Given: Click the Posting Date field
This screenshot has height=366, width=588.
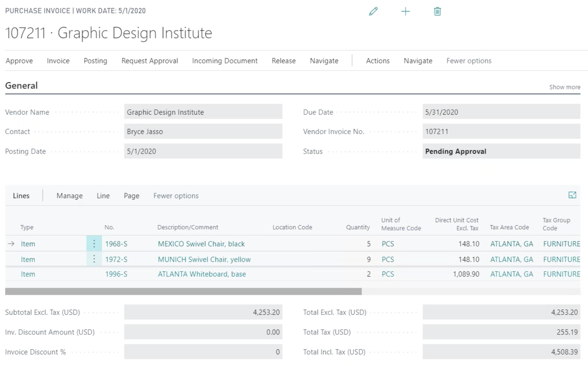Looking at the screenshot, I should pos(203,151).
